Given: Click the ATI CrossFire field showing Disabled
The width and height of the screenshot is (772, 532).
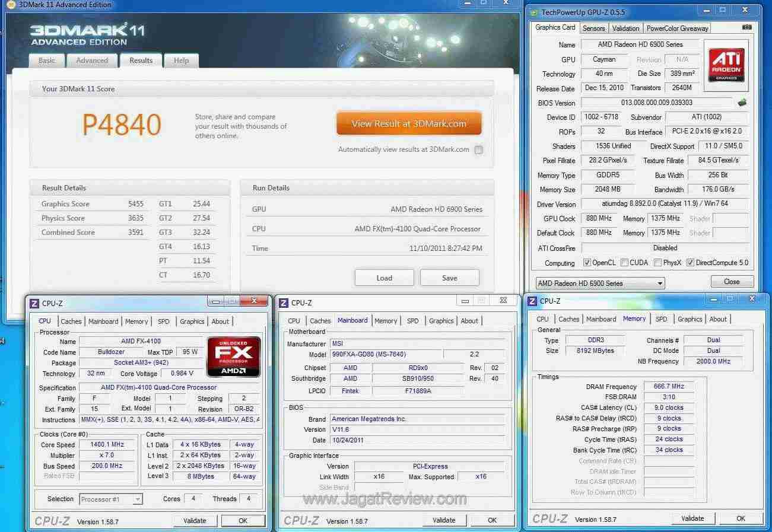Looking at the screenshot, I should 665,248.
